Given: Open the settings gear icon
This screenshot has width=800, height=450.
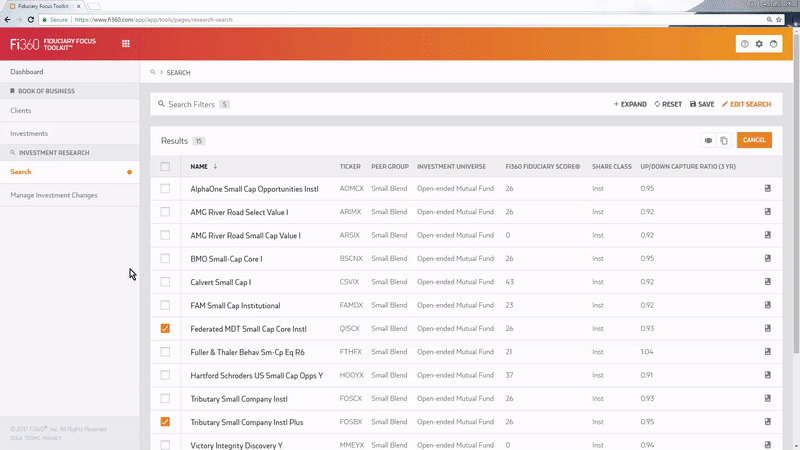Looking at the screenshot, I should coord(759,44).
